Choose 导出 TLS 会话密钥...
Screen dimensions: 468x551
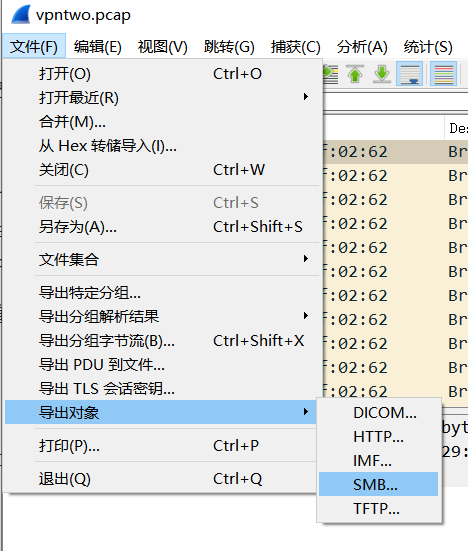click(x=163, y=388)
